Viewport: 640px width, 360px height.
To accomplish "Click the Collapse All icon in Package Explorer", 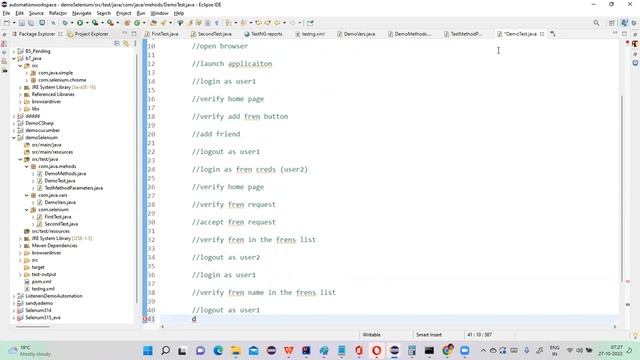I will click(x=117, y=43).
